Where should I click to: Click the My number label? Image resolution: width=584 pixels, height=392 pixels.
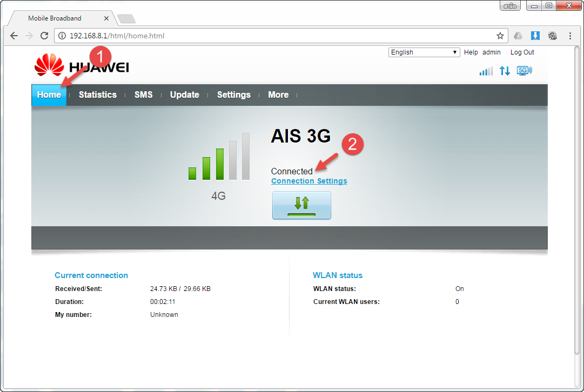pyautogui.click(x=73, y=315)
